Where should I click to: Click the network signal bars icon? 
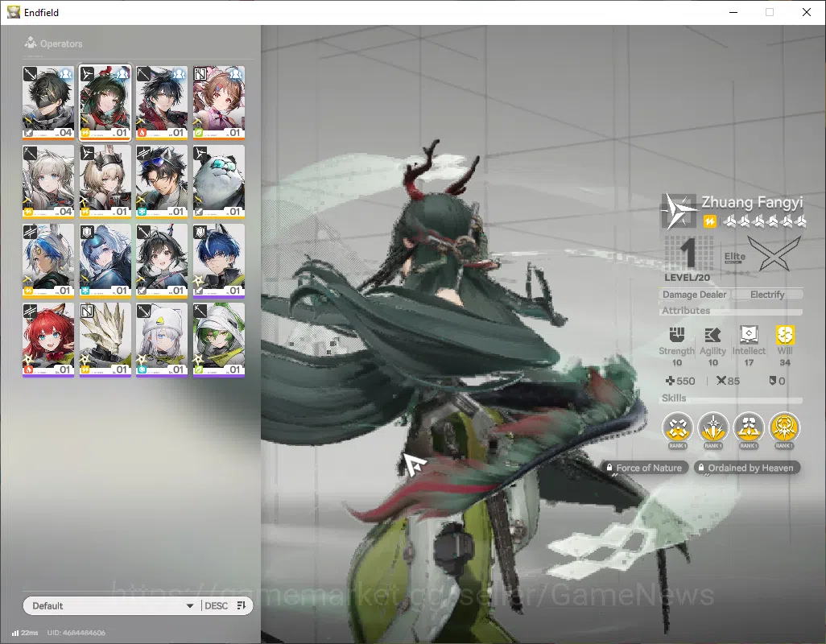pos(15,633)
